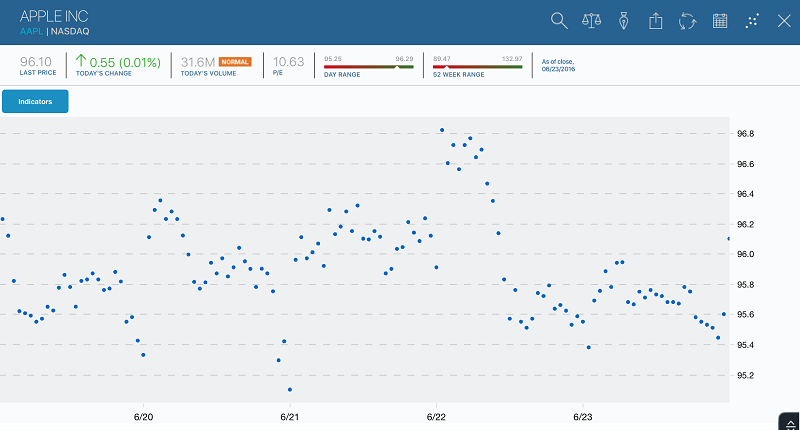This screenshot has width=800, height=430.
Task: Click the 89.47 52-week low value
Action: pyautogui.click(x=442, y=59)
